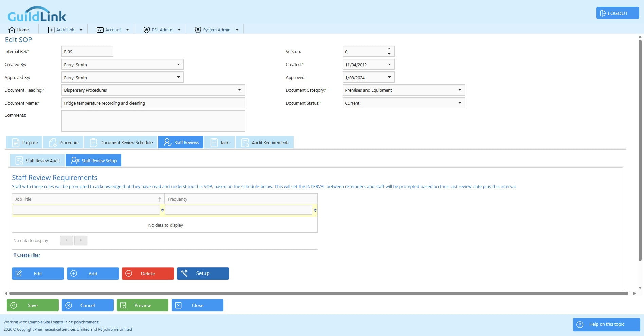The image size is (644, 336).
Task: Open the Staff Review Setup tab
Action: [93, 161]
